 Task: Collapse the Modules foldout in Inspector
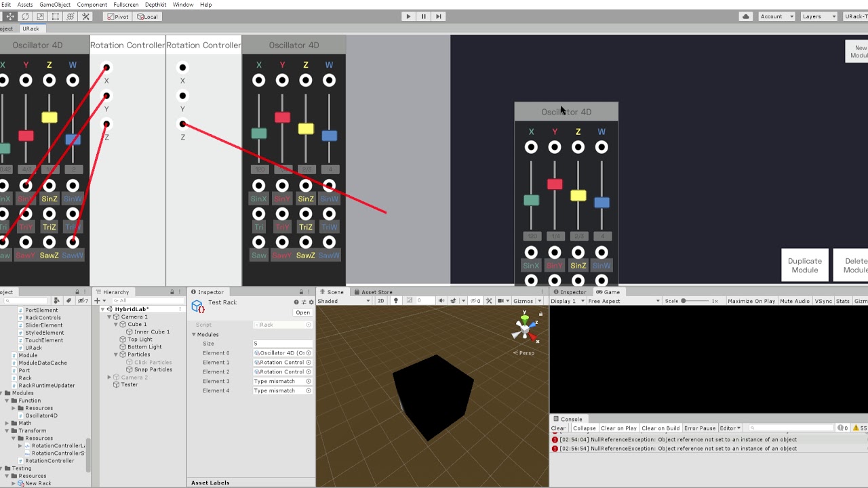click(193, 335)
